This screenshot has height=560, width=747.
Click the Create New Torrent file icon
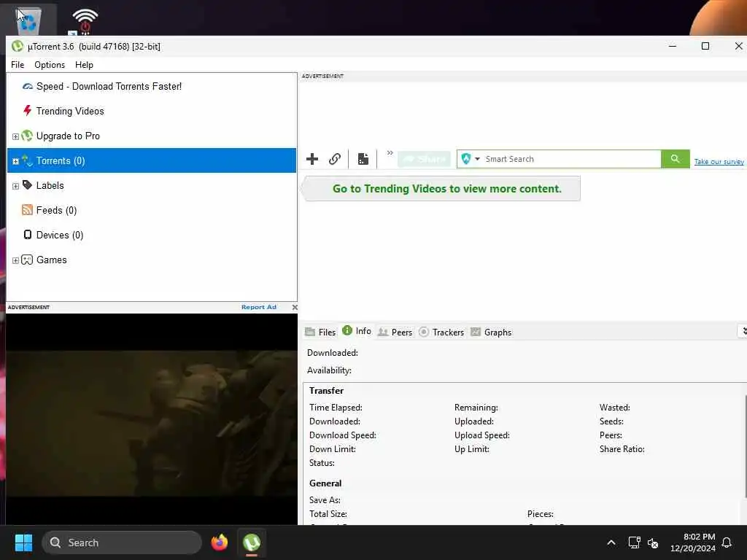click(363, 159)
